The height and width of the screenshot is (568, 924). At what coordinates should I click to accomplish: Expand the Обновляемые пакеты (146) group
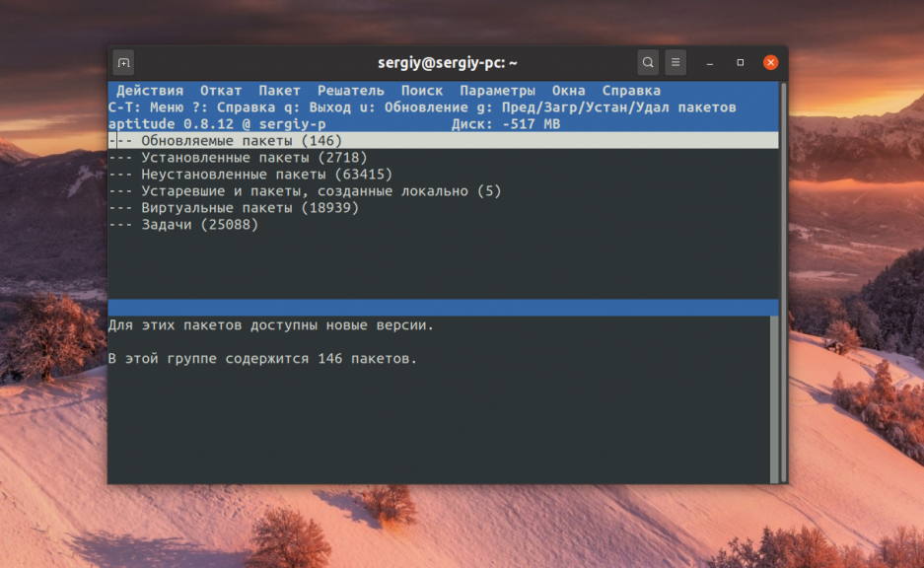(x=242, y=141)
